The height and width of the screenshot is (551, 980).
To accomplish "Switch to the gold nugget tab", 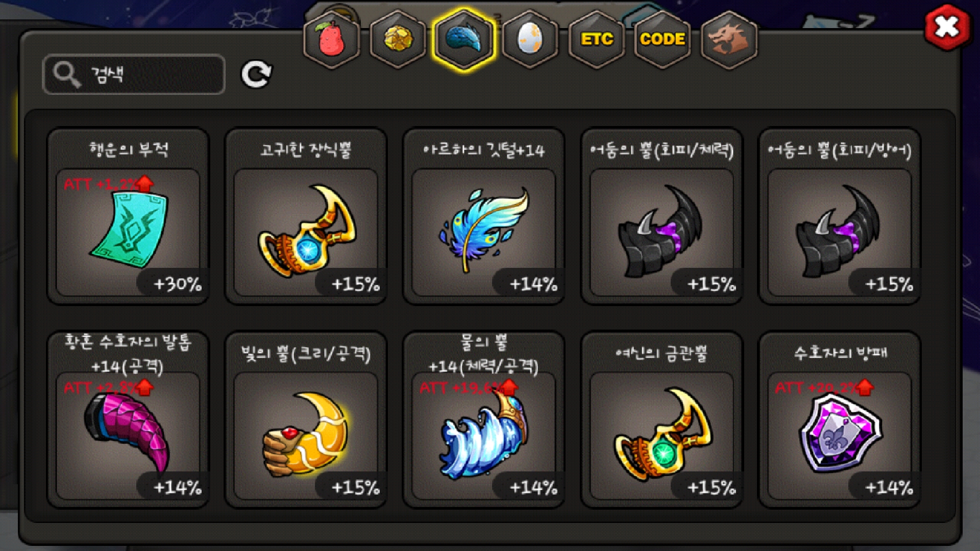I will [x=398, y=39].
